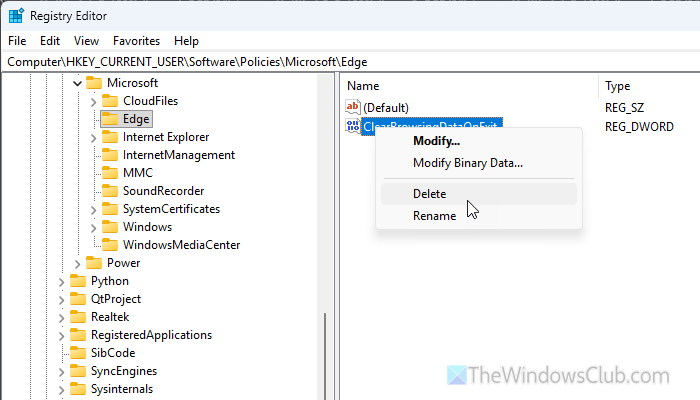Click the Sysinternals folder icon
Image resolution: width=700 pixels, height=400 pixels.
tap(78, 389)
